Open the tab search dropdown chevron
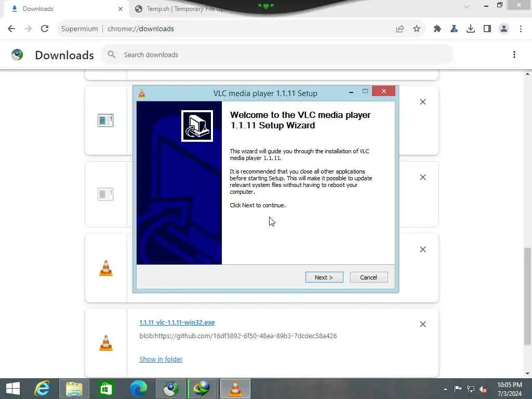532x399 pixels. point(467,7)
